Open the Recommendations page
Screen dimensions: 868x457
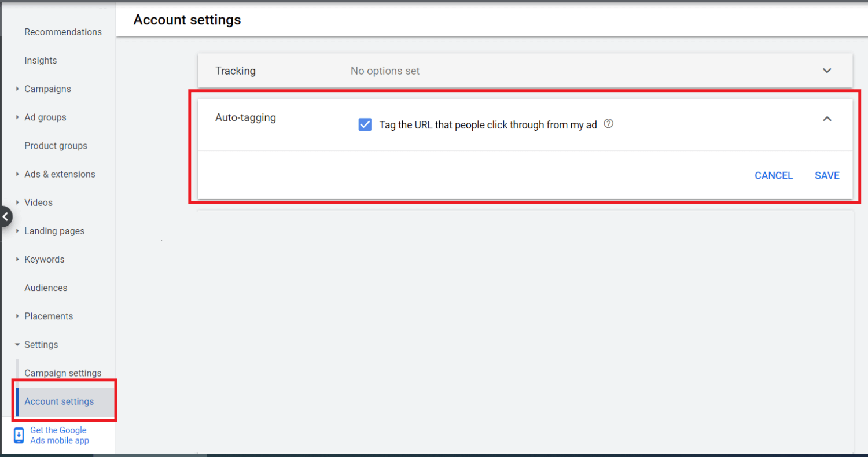tap(63, 32)
